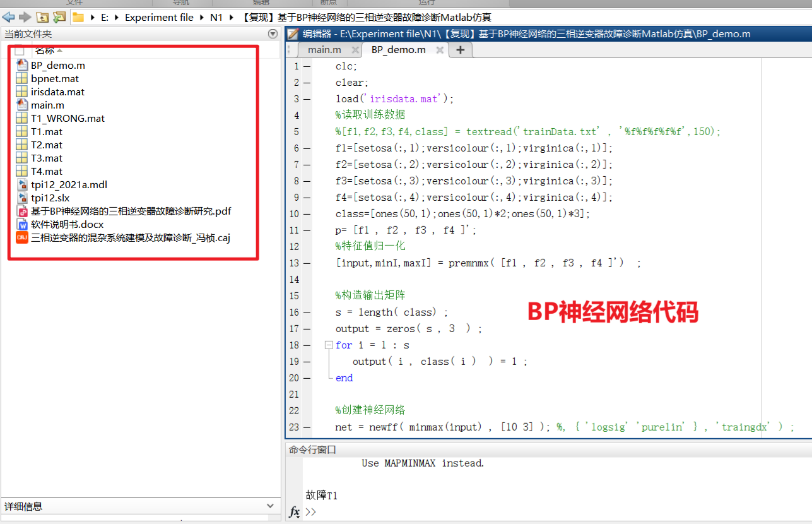Select the tpi12.slx Simulink model file
The width and height of the screenshot is (812, 524).
pyautogui.click(x=50, y=198)
